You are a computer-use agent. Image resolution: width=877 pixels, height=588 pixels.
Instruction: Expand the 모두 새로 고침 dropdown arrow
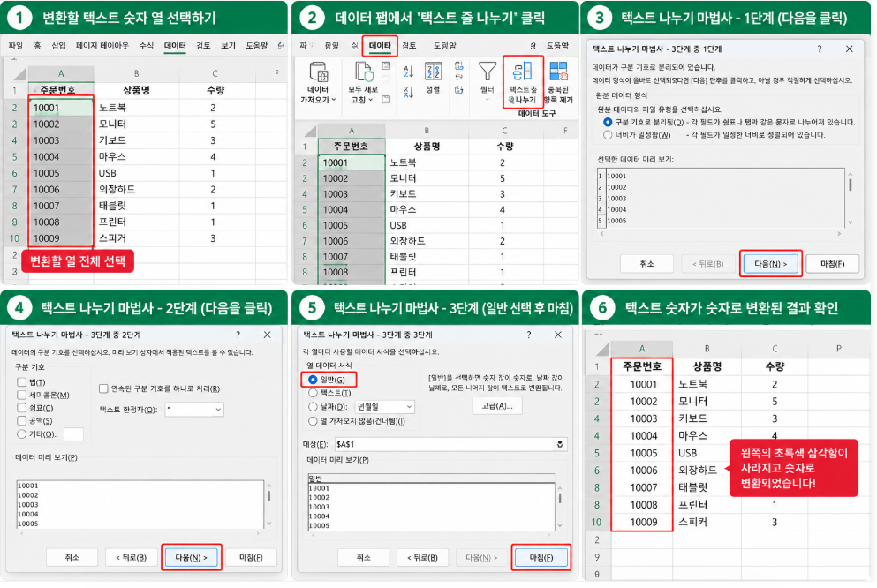[370, 100]
